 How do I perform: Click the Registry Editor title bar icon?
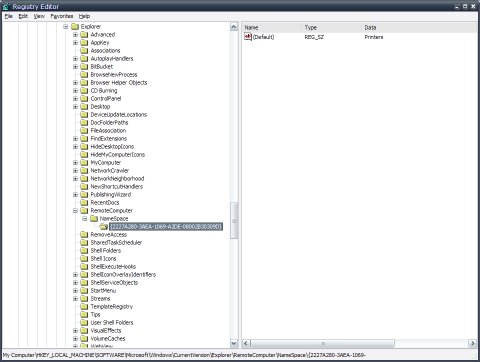[6, 6]
